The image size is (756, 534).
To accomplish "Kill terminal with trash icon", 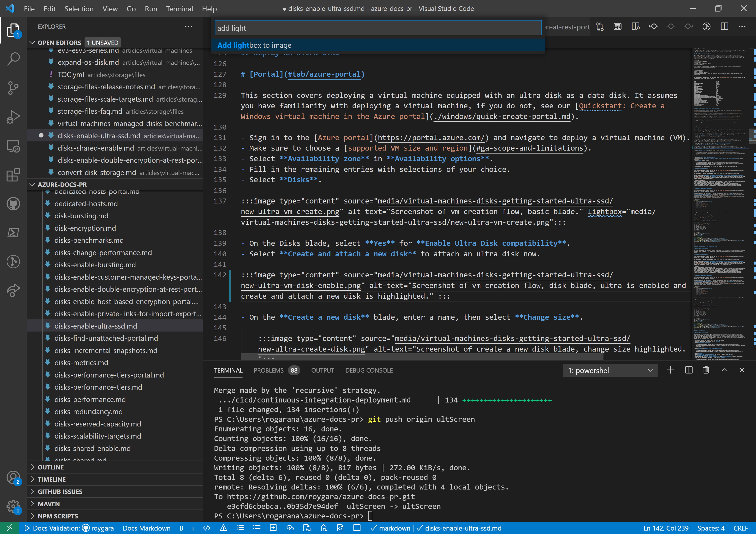I will 706,370.
